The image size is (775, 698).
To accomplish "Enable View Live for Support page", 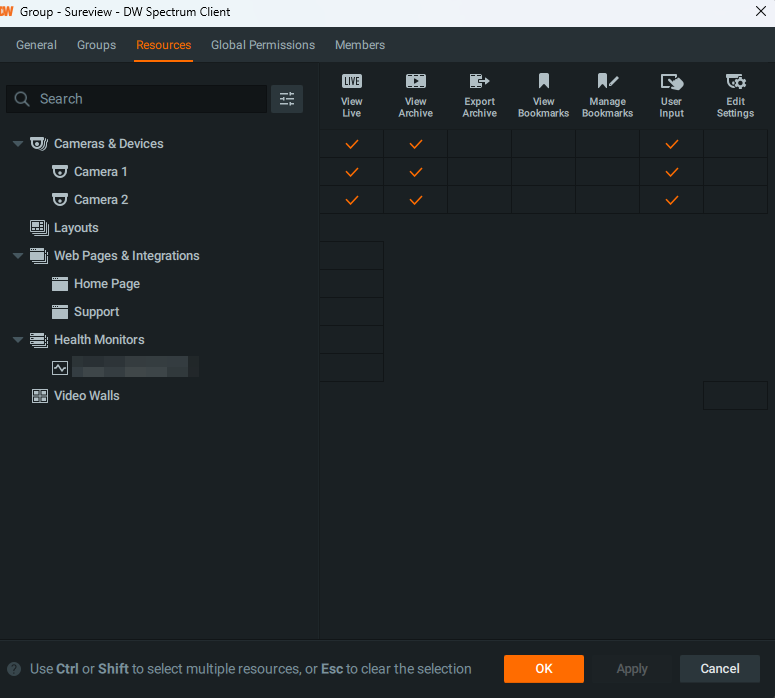I will point(351,312).
